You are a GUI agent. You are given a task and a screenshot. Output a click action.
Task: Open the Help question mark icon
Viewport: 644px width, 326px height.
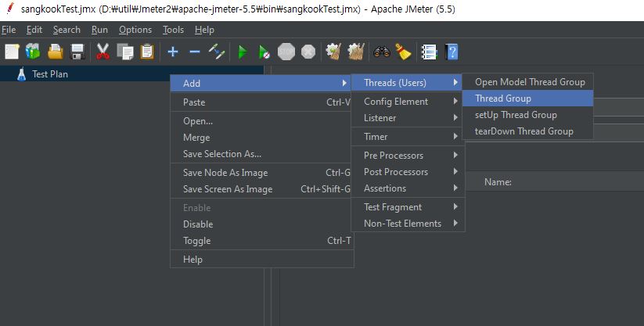pos(452,52)
